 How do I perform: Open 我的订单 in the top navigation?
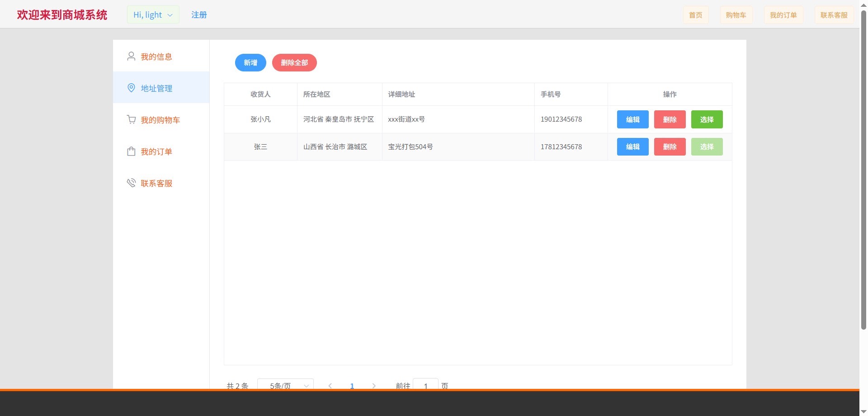pyautogui.click(x=783, y=15)
